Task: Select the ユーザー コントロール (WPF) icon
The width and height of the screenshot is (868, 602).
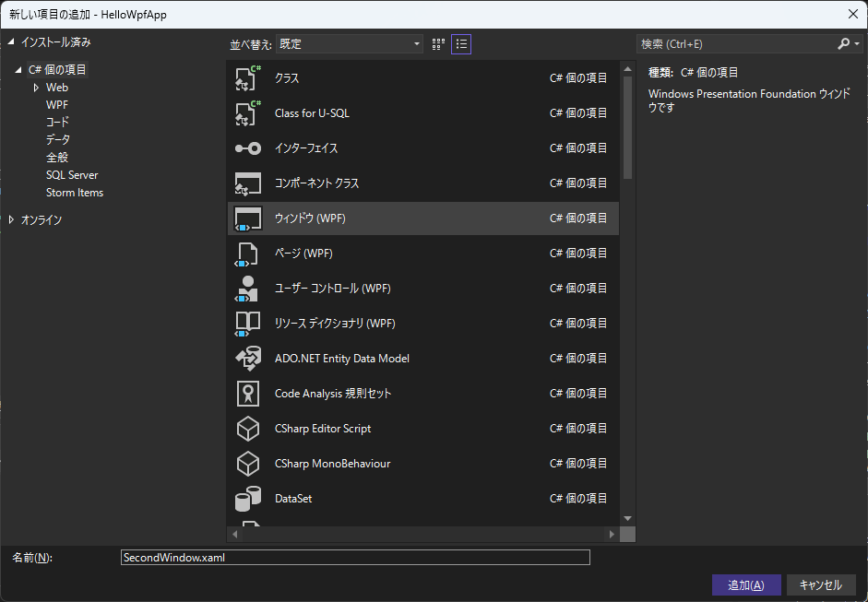Action: (248, 289)
